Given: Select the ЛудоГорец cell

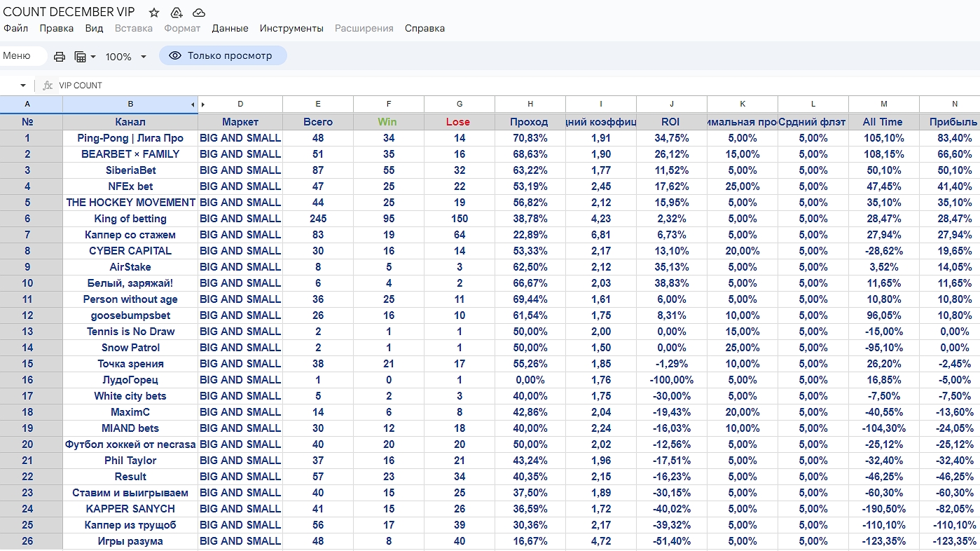Looking at the screenshot, I should pyautogui.click(x=130, y=380).
